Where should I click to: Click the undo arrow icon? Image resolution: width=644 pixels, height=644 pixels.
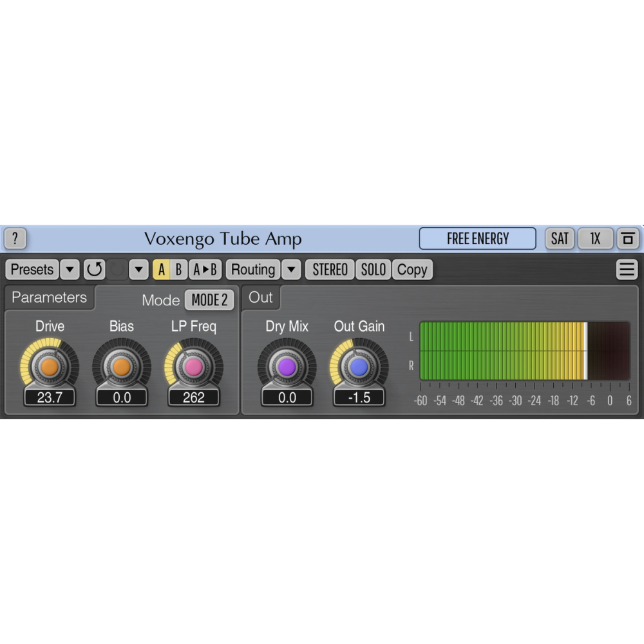[94, 269]
